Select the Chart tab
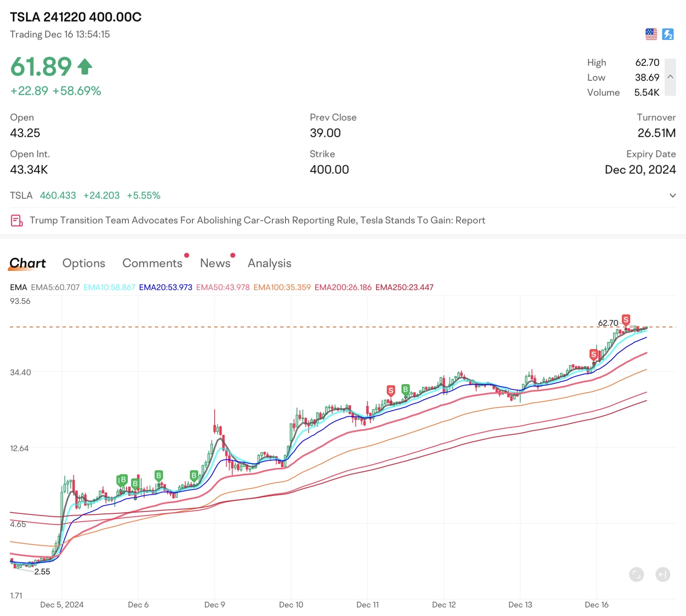Screen dimensions: 686x616 tap(28, 263)
